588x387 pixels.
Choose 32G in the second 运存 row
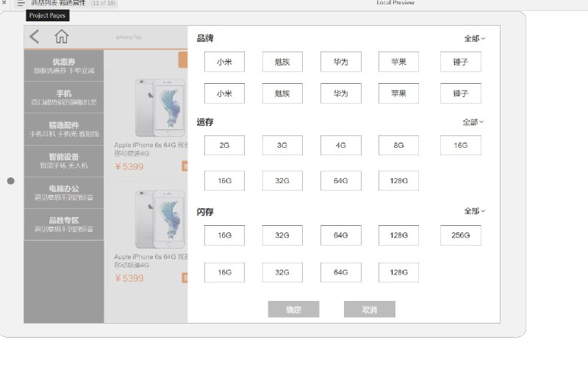[x=282, y=180]
